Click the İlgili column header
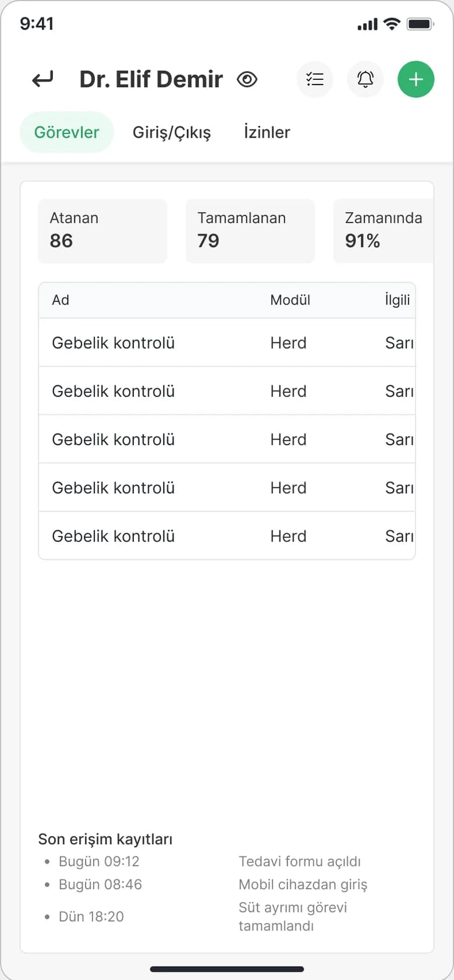This screenshot has height=980, width=454. [x=398, y=300]
